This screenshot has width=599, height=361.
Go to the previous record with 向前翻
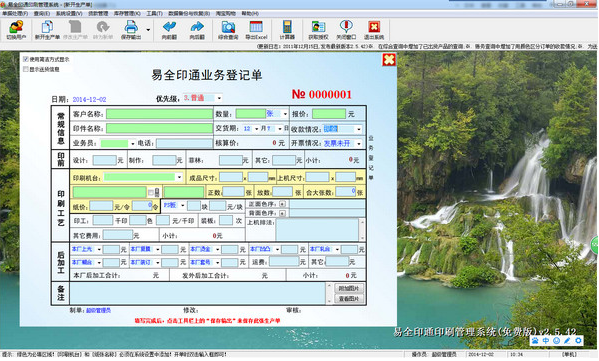tap(169, 30)
